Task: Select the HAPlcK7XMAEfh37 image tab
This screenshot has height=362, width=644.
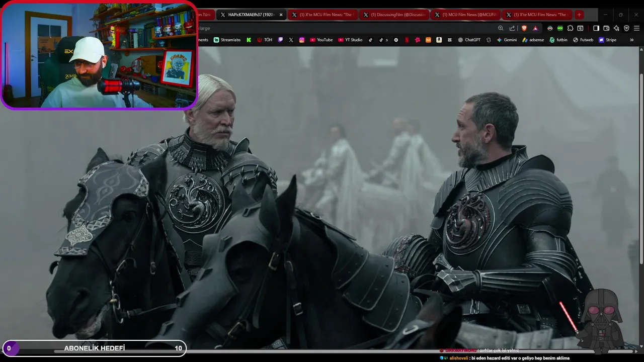Action: (x=252, y=15)
